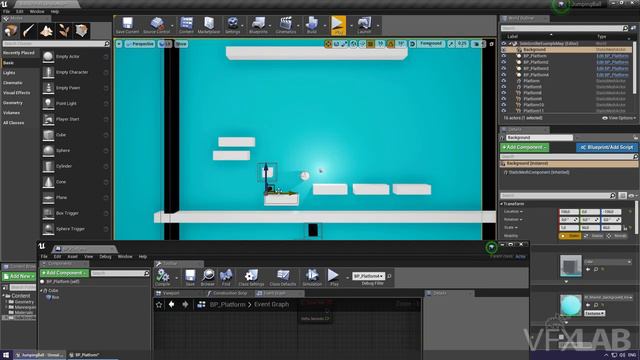The image size is (640, 360).
Task: Select Lights category in Place panel
Action: tap(9, 73)
